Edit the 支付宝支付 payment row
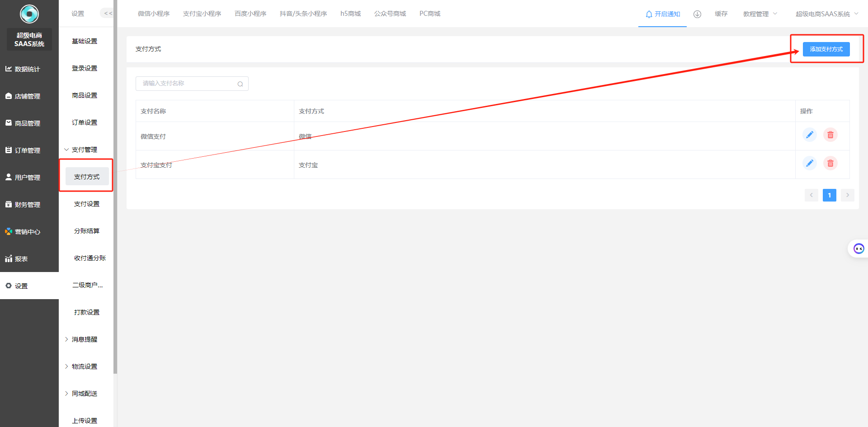 809,164
